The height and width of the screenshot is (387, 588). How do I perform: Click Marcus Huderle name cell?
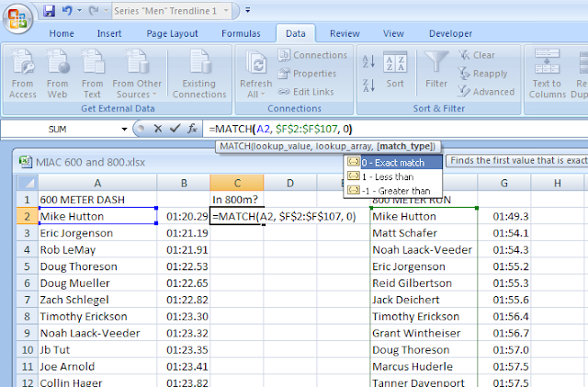424,367
